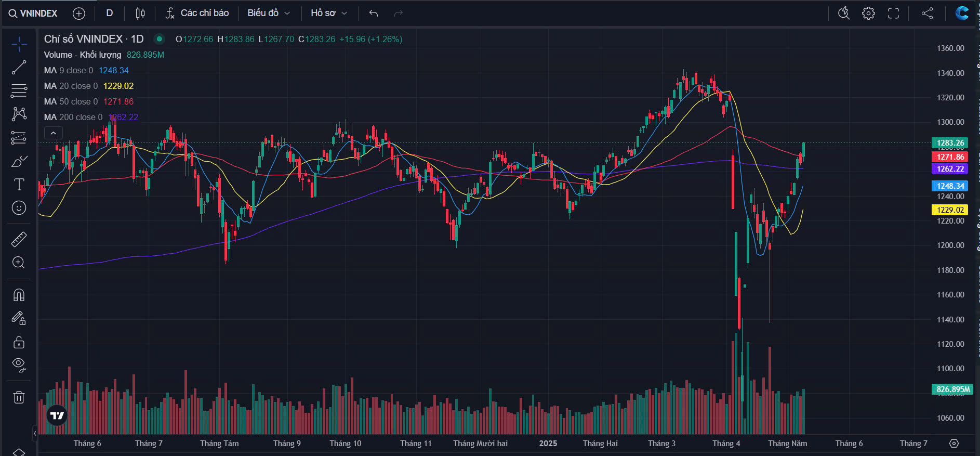Toggle fullscreen mode
This screenshot has height=456, width=980.
[x=893, y=13]
